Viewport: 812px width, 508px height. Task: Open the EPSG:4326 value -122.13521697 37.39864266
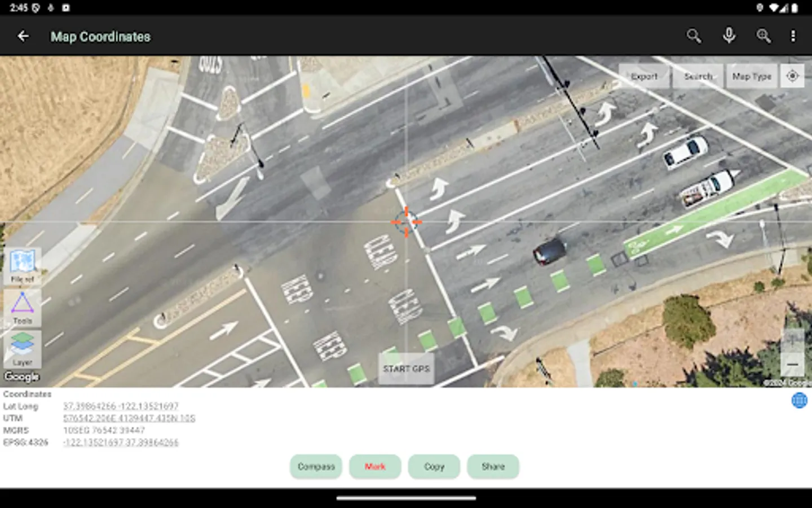click(x=121, y=443)
